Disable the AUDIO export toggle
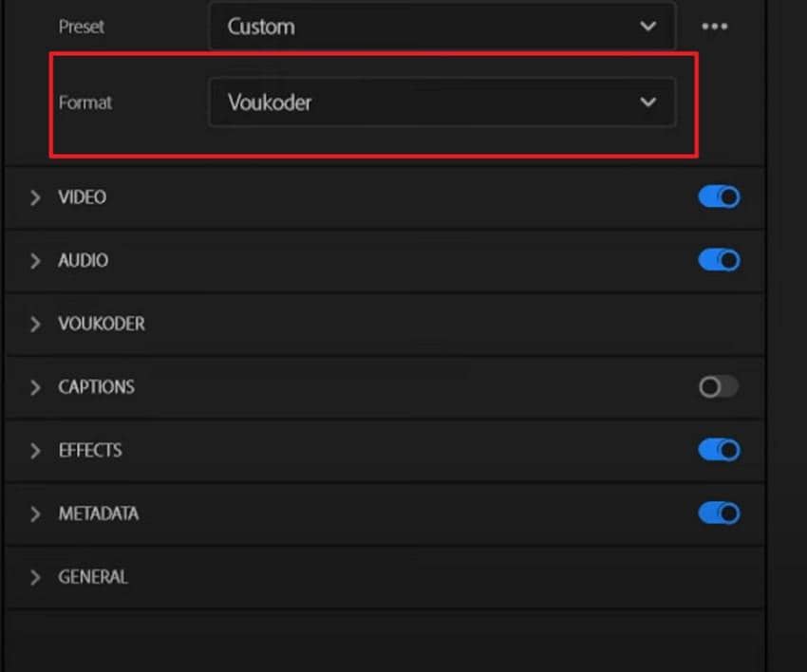The image size is (807, 672). point(719,259)
